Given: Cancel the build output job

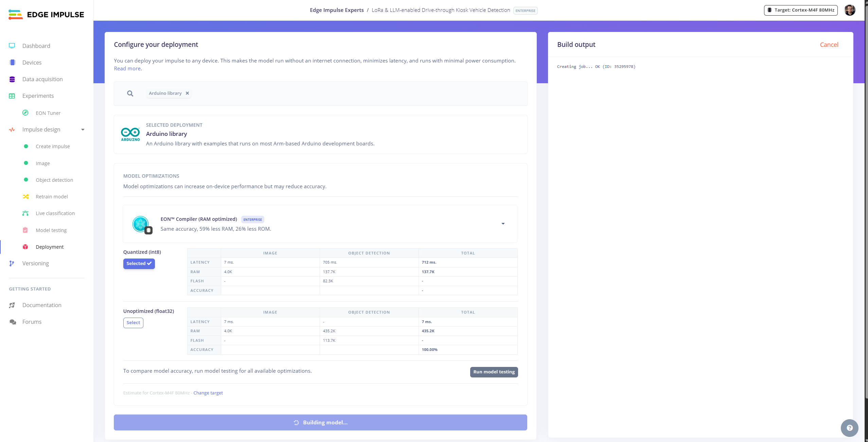Looking at the screenshot, I should click(829, 45).
